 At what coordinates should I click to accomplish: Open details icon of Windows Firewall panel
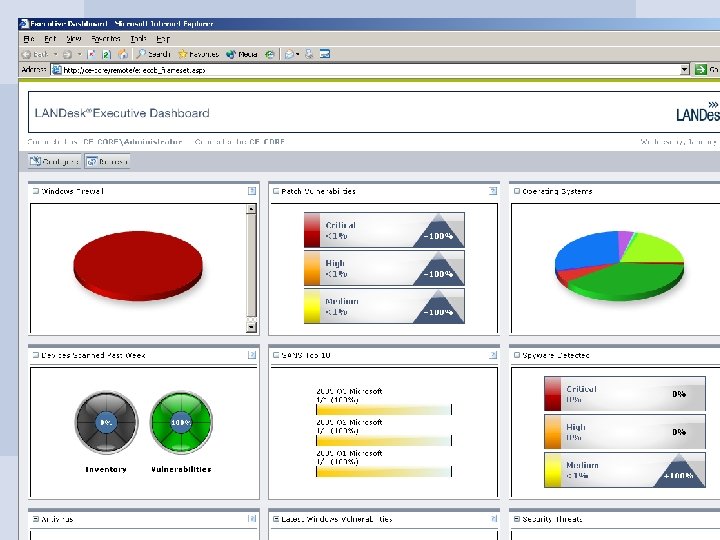tap(252, 191)
